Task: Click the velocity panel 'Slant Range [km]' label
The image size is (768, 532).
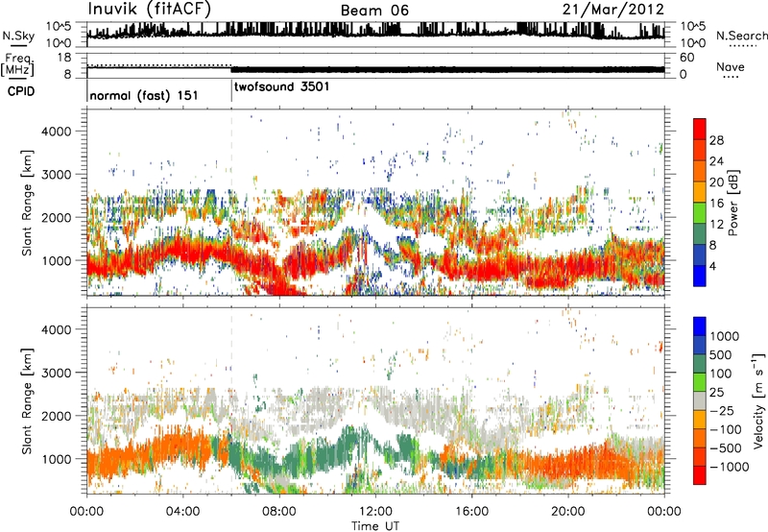Action: pyautogui.click(x=27, y=401)
